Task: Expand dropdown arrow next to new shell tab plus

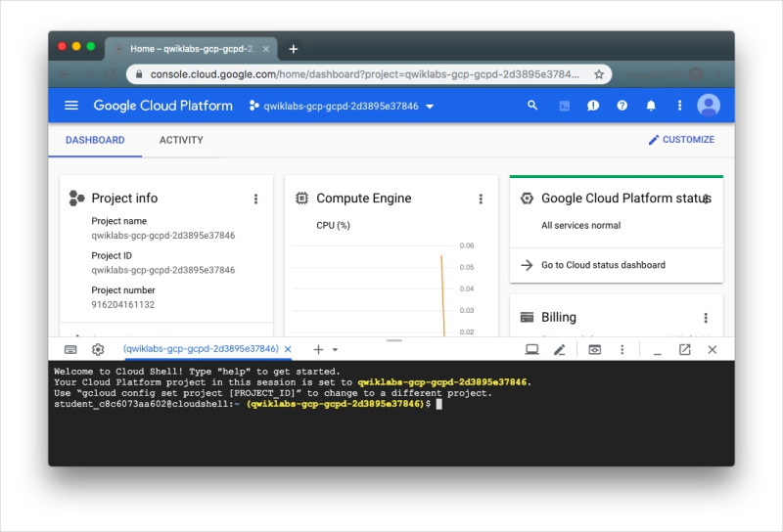Action: pyautogui.click(x=335, y=350)
